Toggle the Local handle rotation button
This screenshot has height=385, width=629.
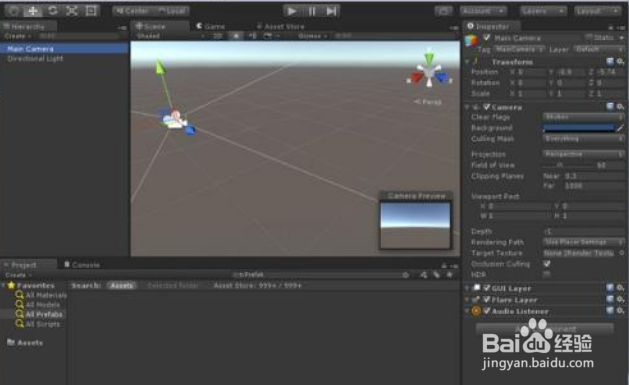point(172,11)
